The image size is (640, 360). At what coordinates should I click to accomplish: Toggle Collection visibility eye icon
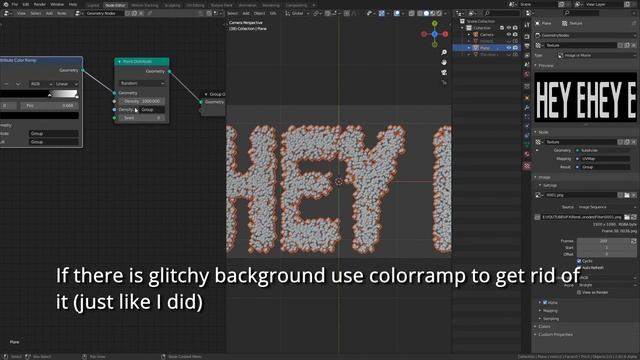point(509,28)
